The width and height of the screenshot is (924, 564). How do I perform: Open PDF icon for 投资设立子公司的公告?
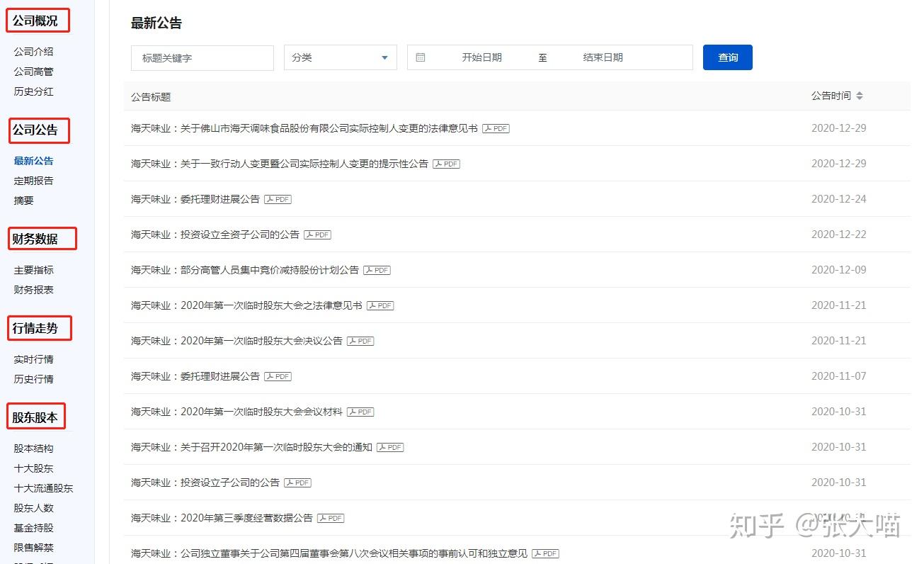(297, 483)
